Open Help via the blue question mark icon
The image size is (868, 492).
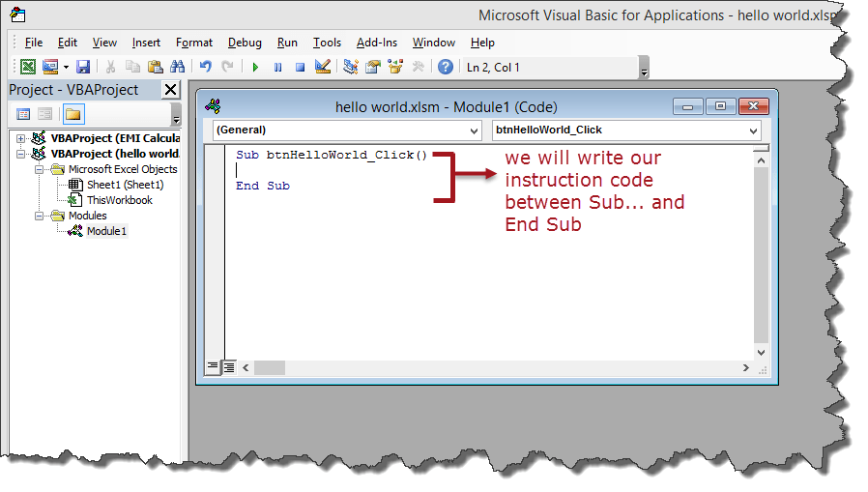click(446, 67)
